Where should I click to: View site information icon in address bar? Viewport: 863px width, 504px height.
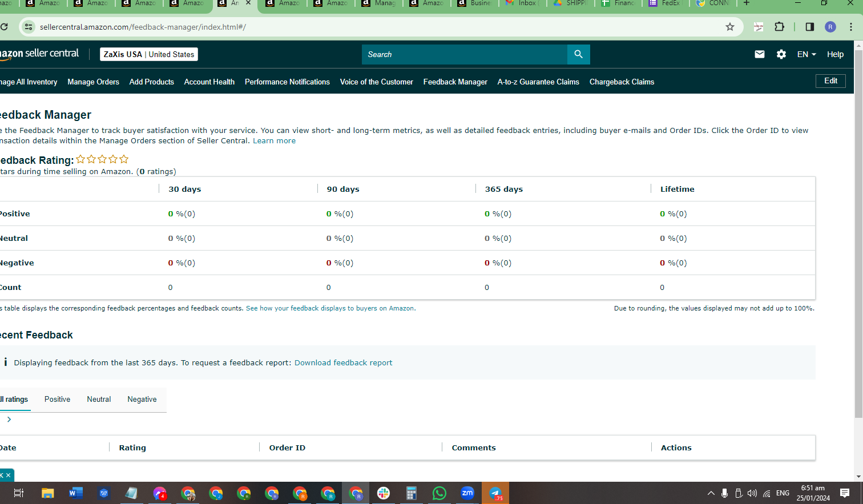29,27
